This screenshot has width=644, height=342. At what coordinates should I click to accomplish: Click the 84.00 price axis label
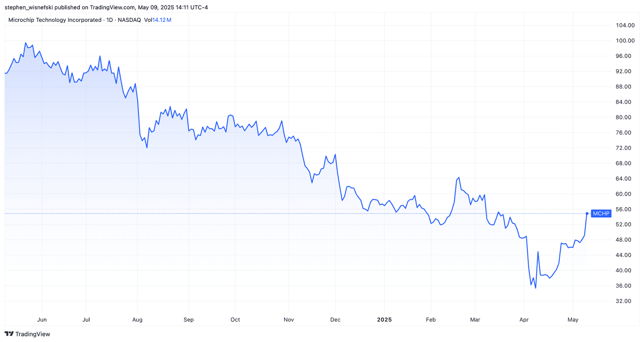(624, 102)
